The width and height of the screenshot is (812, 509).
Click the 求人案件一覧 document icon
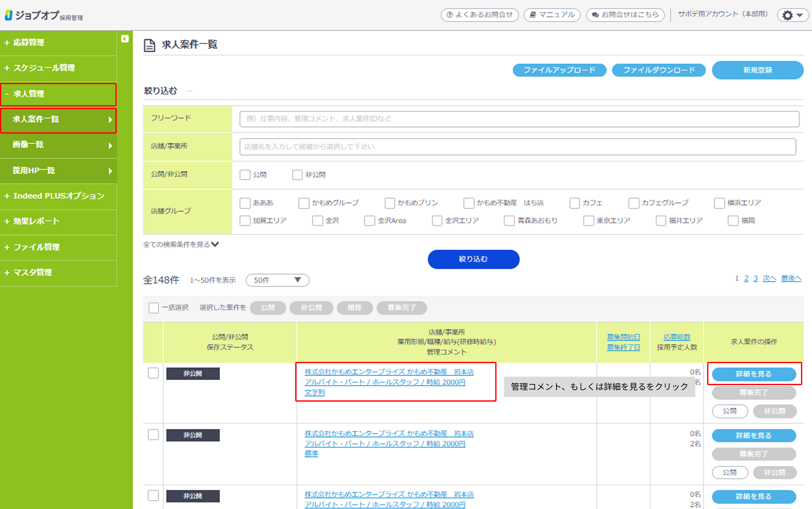click(x=149, y=45)
